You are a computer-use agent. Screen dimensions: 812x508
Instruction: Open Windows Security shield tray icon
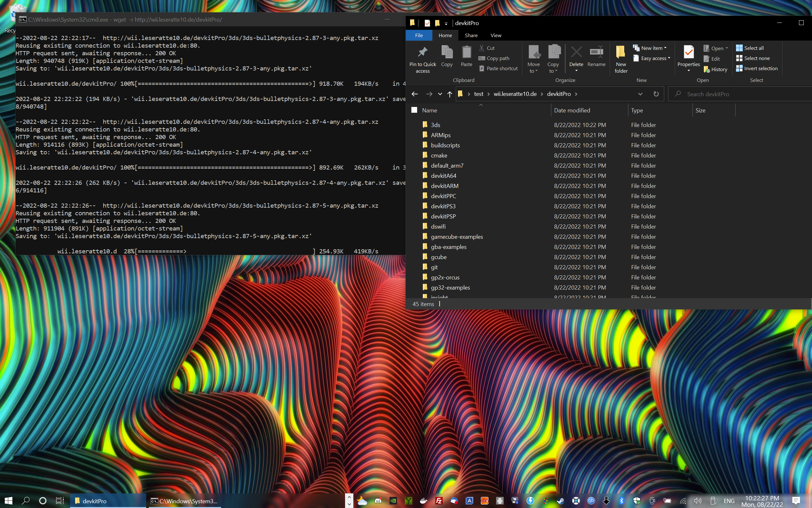(637, 501)
